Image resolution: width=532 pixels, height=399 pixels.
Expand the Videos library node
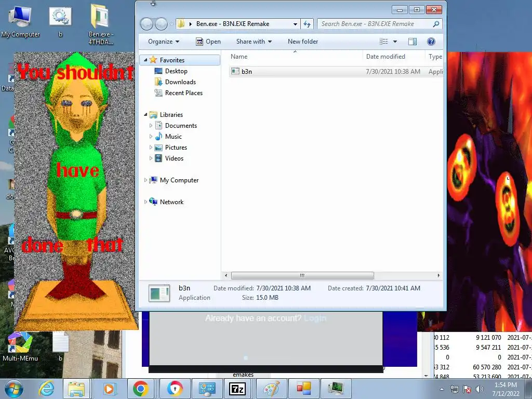(x=151, y=158)
